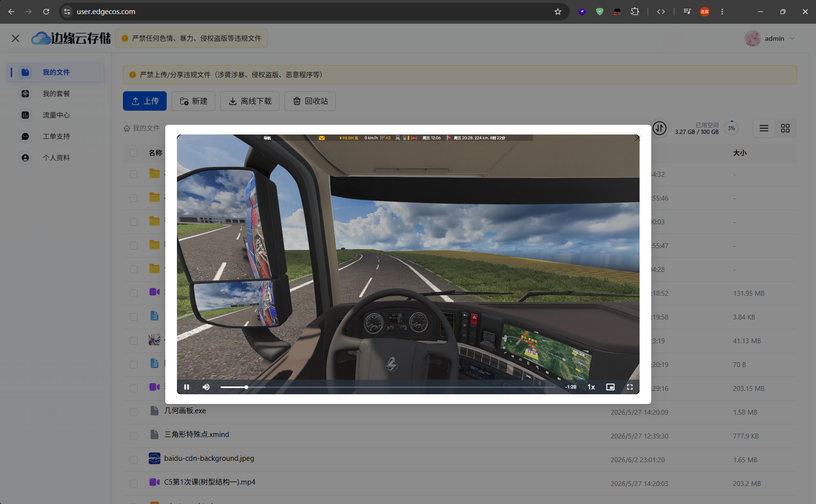Tick checkbox for 三角形特殊点.xmind

[134, 436]
